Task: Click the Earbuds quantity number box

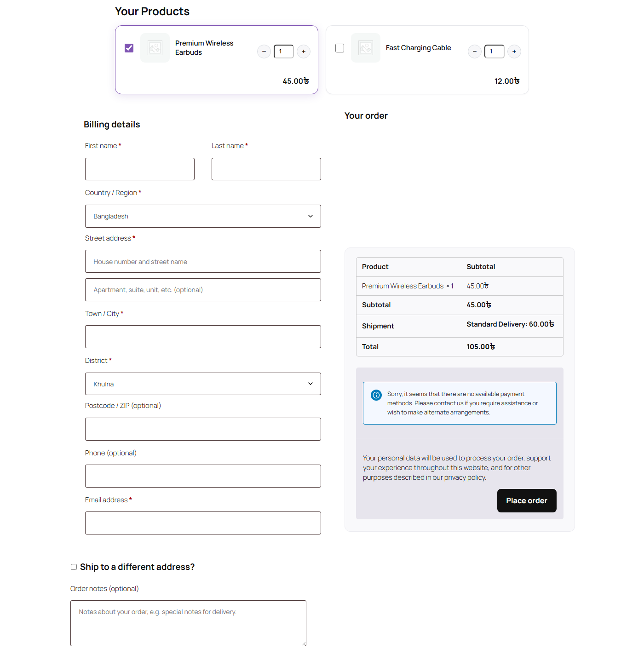Action: click(284, 52)
